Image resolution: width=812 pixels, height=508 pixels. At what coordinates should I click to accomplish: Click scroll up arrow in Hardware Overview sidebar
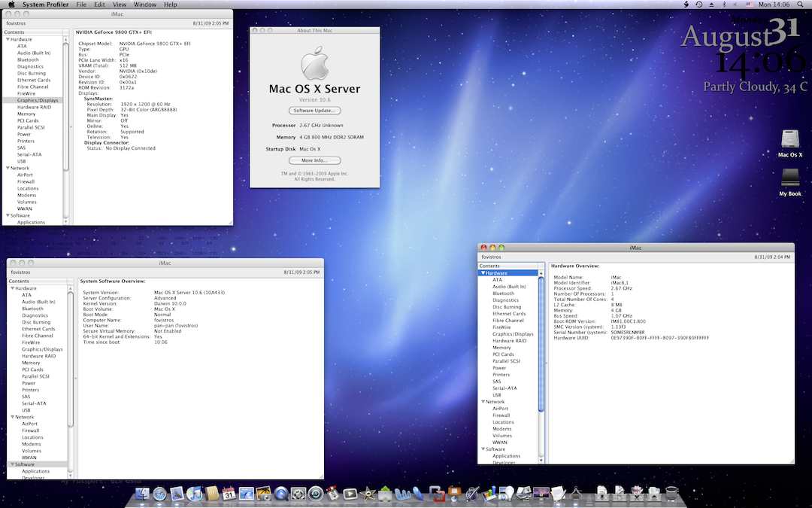(x=541, y=272)
